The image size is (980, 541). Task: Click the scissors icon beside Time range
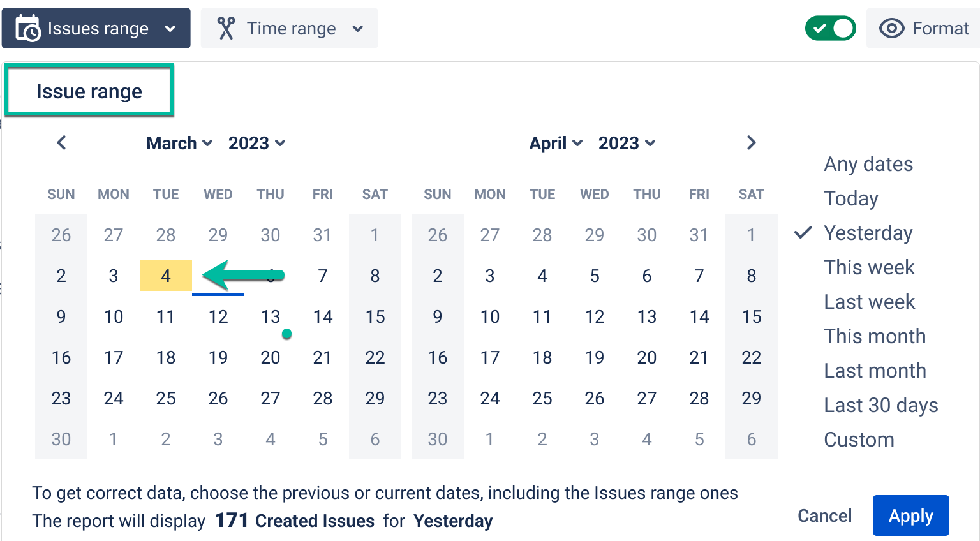[x=226, y=29]
